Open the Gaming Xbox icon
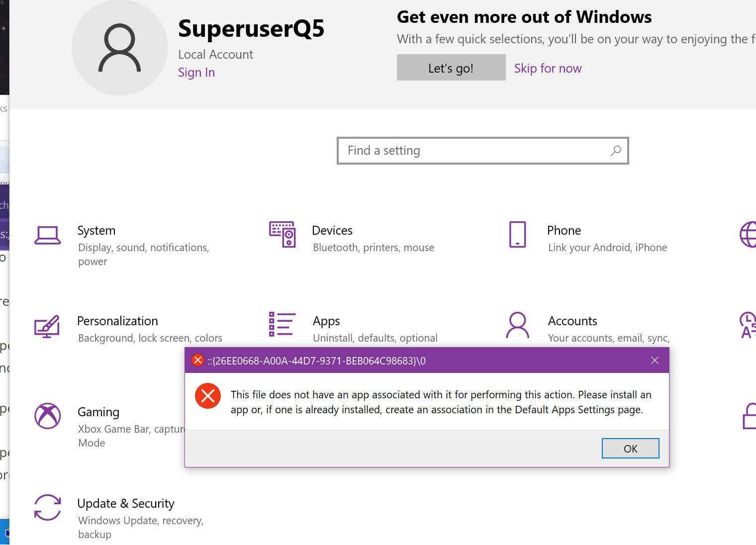Screen dimensions: 756x545 click(x=48, y=416)
